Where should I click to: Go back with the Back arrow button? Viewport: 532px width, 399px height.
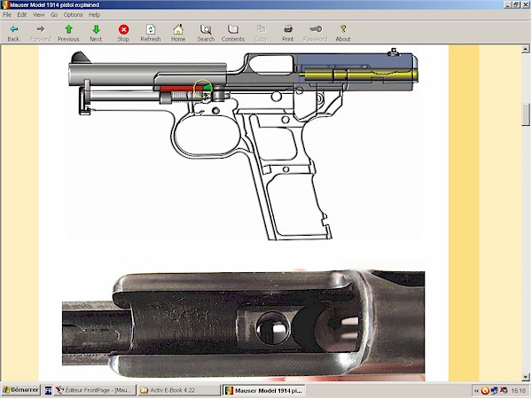tap(13, 34)
